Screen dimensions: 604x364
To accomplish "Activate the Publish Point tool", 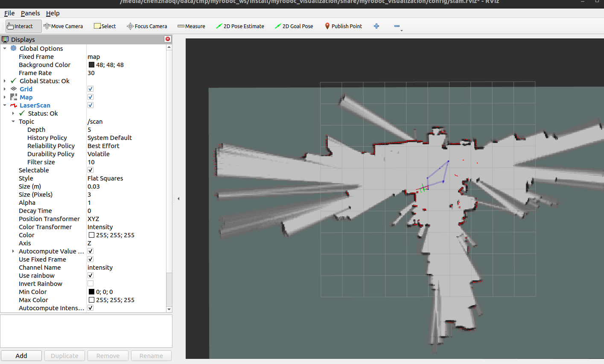I will [x=343, y=26].
